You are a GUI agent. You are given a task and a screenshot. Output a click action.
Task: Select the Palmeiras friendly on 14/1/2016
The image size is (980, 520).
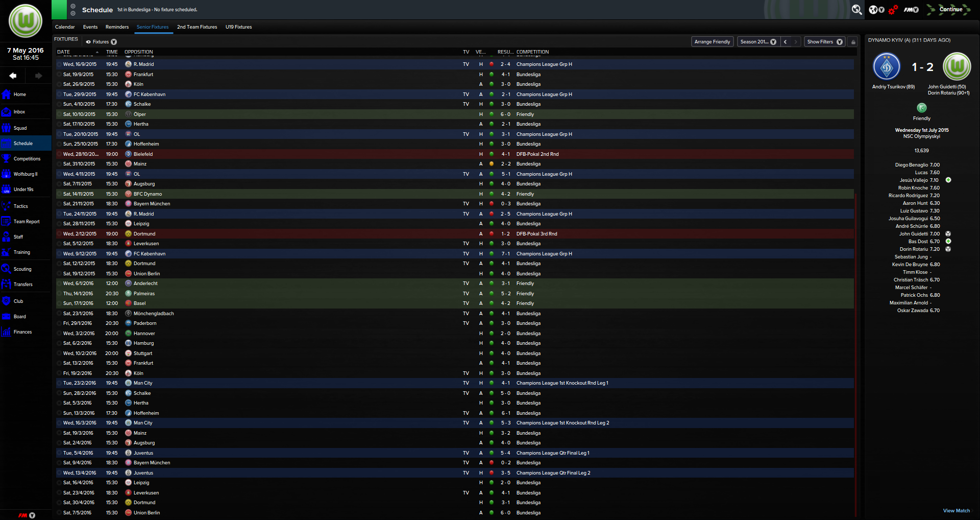point(455,294)
